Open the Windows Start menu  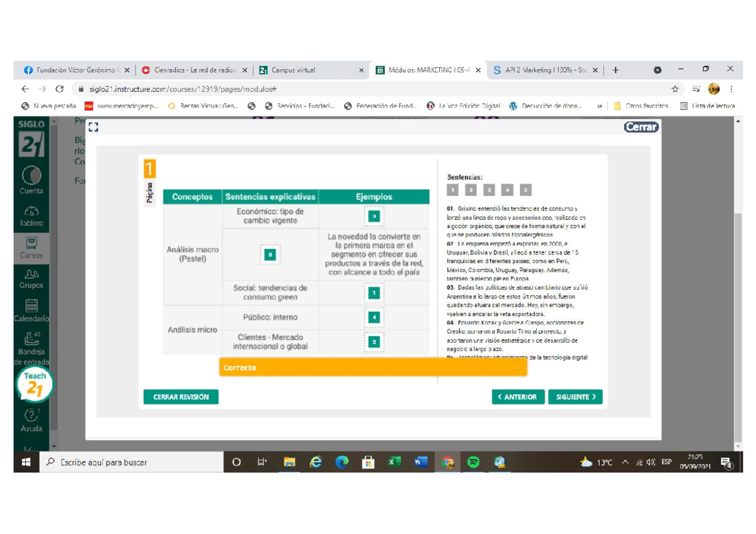coord(26,462)
